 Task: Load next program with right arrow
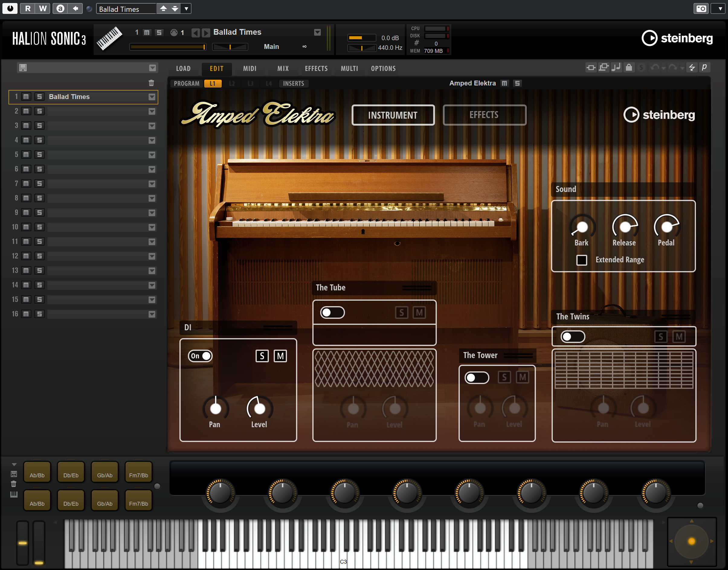tap(206, 32)
